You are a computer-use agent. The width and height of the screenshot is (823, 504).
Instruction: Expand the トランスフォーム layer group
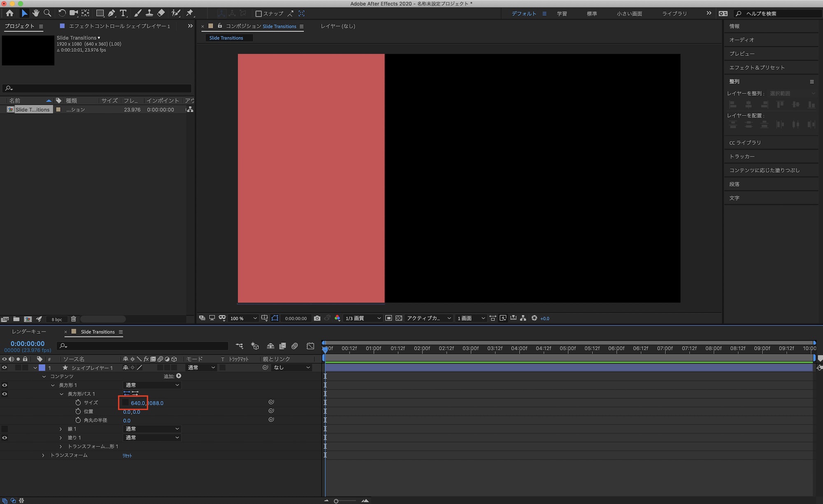pos(43,455)
